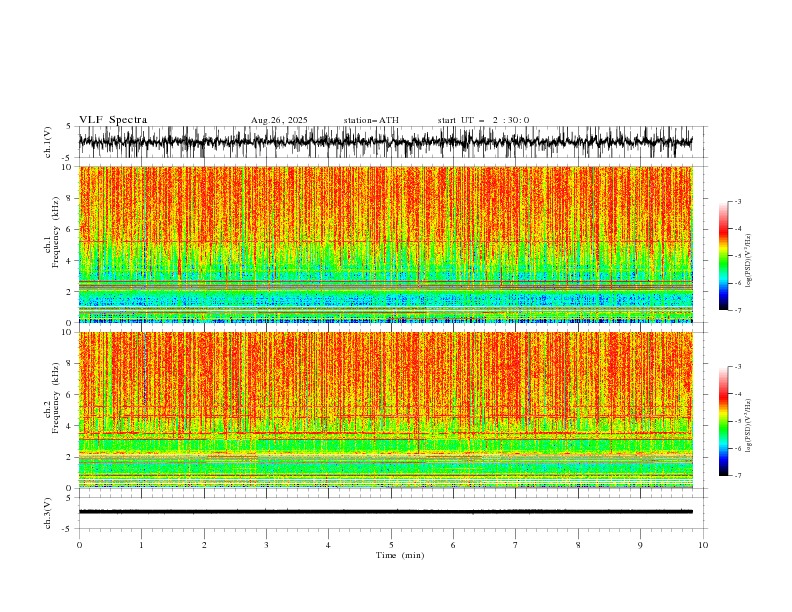Click the '10' tick on the time axis
Viewport: 792px width, 612px height.
click(703, 545)
